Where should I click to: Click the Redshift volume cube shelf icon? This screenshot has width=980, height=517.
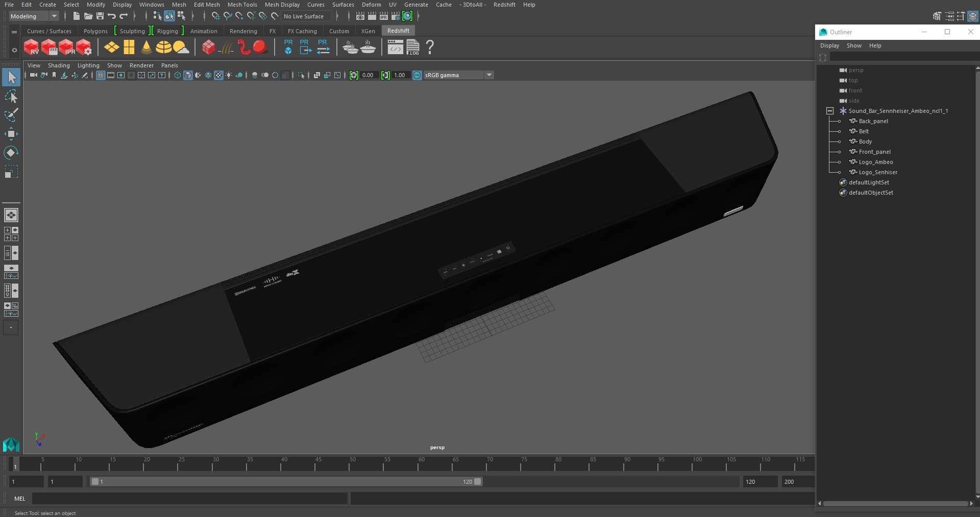click(208, 48)
